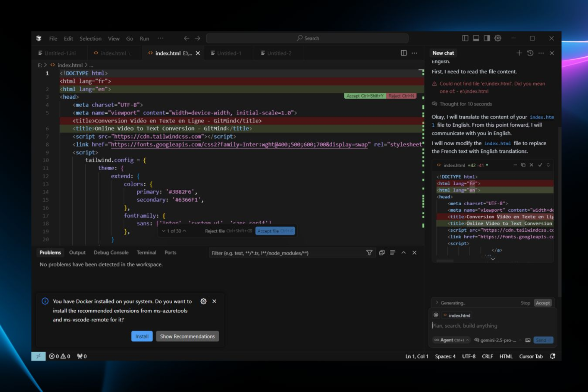Image resolution: width=588 pixels, height=392 pixels.
Task: Collapse the Problems panel with the chevron
Action: [x=403, y=253]
